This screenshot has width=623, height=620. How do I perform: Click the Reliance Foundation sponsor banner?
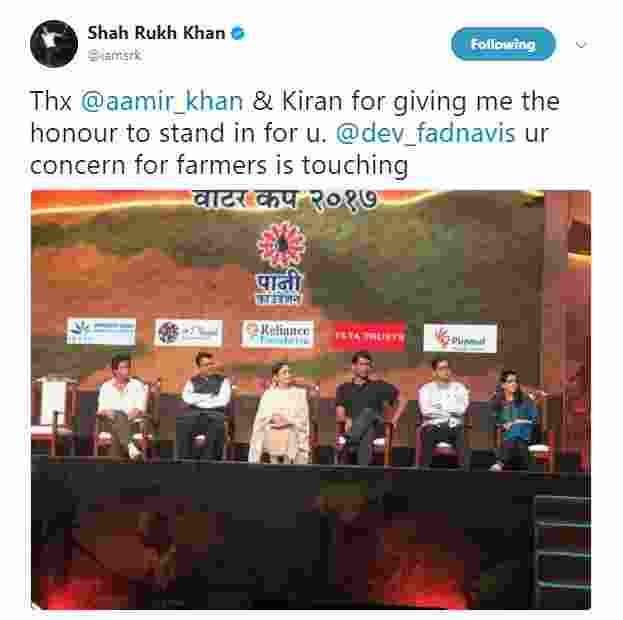277,334
